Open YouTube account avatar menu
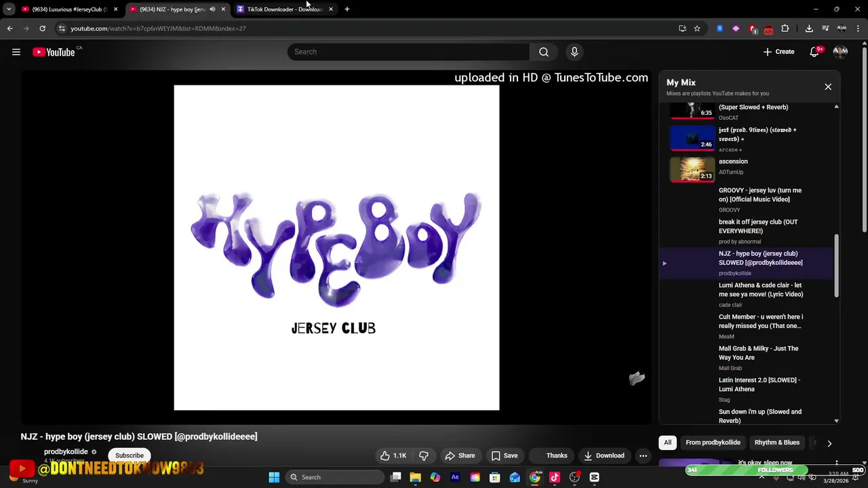Screen dimensions: 868x488 click(x=840, y=52)
